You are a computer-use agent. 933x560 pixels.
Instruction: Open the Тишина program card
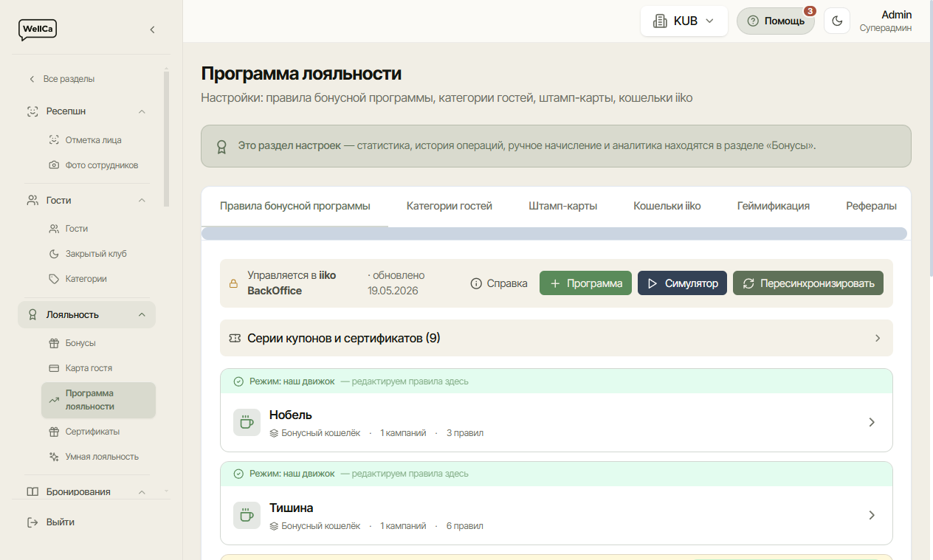[557, 515]
